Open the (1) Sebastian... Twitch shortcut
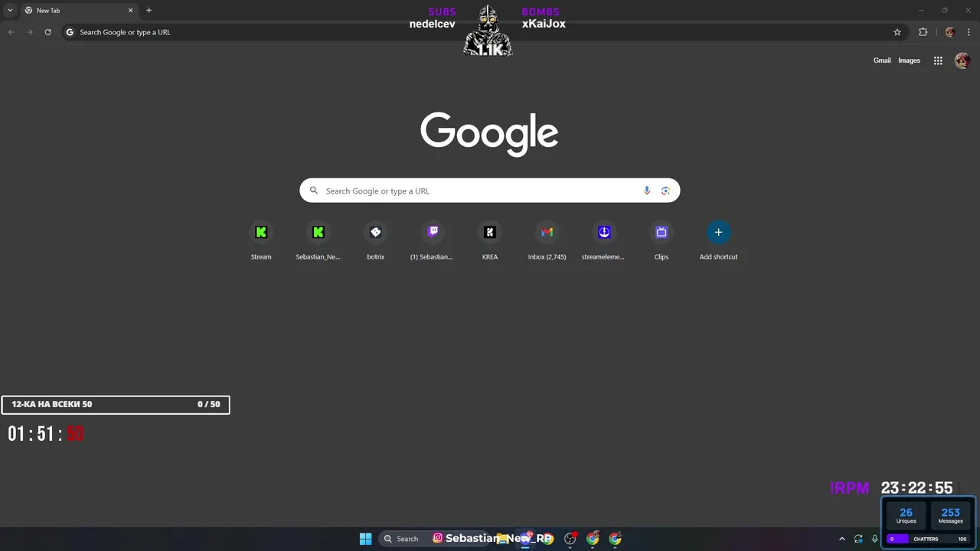 [x=432, y=240]
